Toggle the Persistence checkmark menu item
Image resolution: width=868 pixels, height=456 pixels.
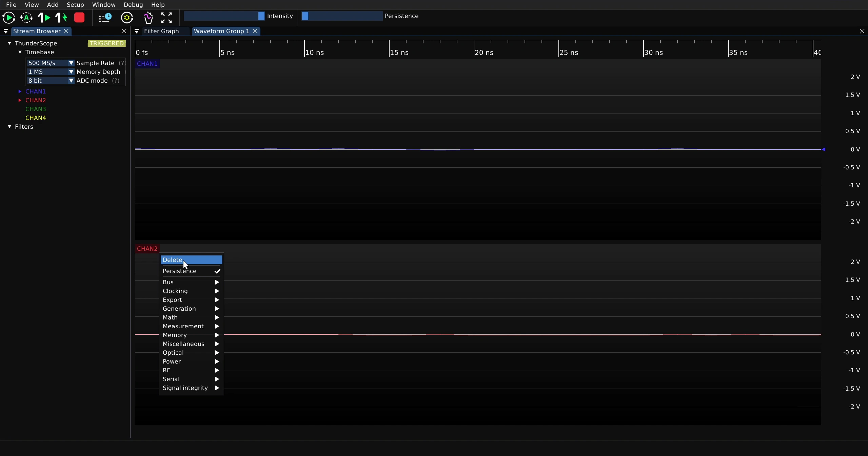click(x=191, y=271)
